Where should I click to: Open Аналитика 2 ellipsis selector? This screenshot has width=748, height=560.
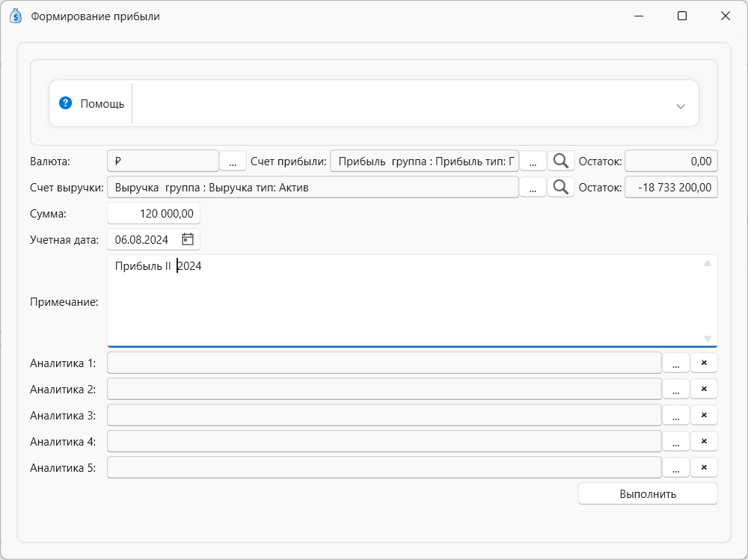[676, 389]
